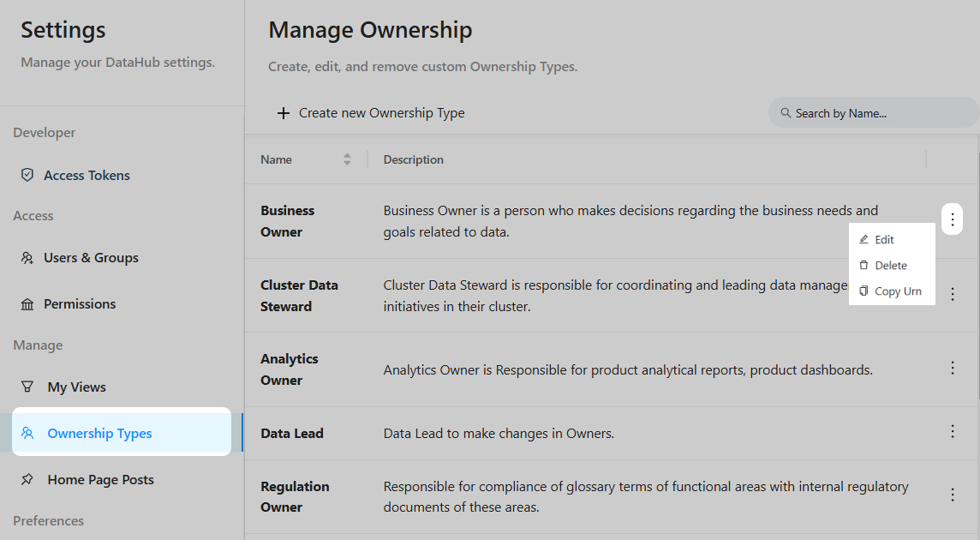
Task: Click the Ownership Types sidebar icon
Action: click(x=27, y=434)
